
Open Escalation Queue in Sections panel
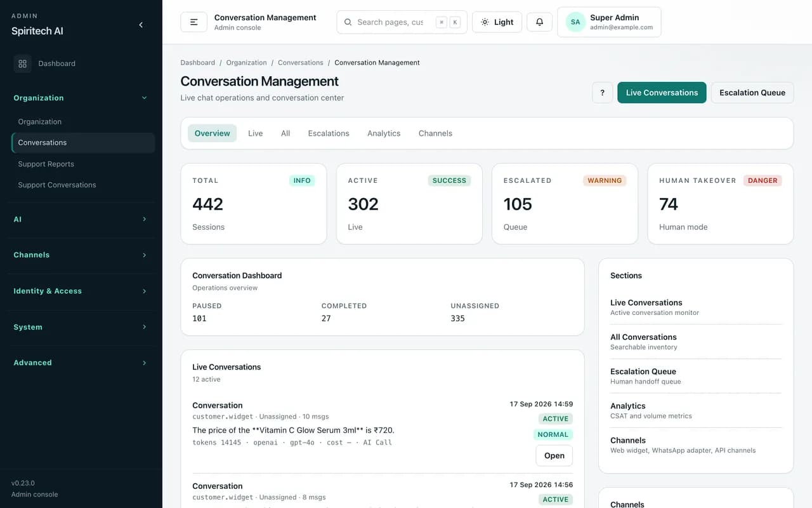tap(696, 376)
